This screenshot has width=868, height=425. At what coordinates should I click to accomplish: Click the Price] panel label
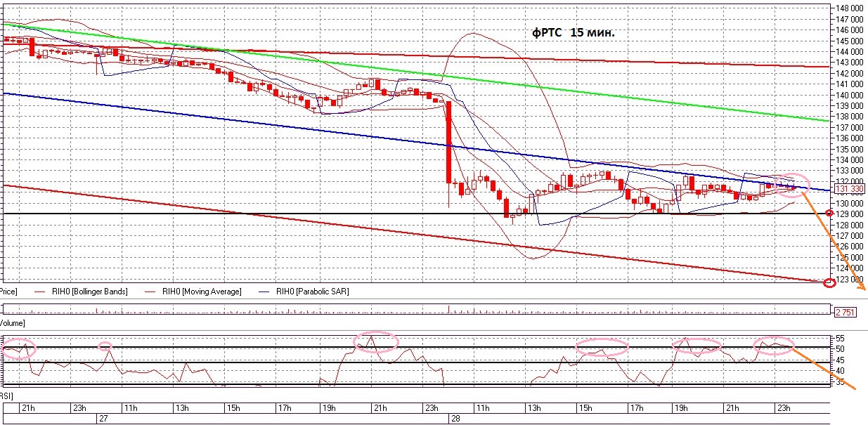click(x=8, y=291)
